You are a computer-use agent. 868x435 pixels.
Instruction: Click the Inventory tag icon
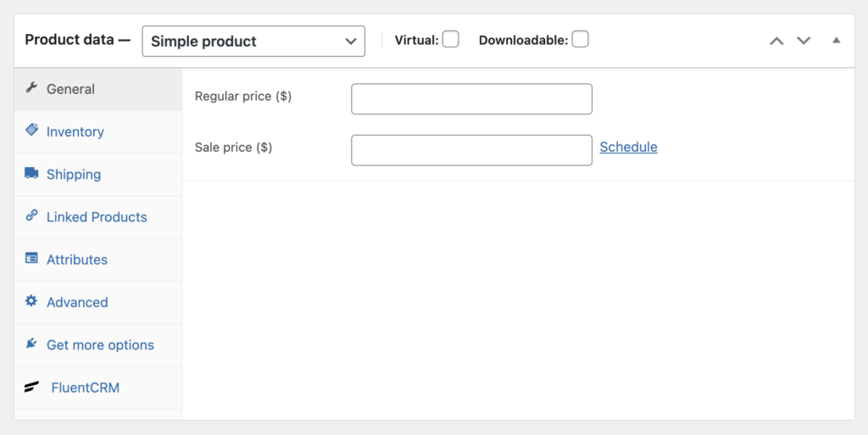point(31,130)
